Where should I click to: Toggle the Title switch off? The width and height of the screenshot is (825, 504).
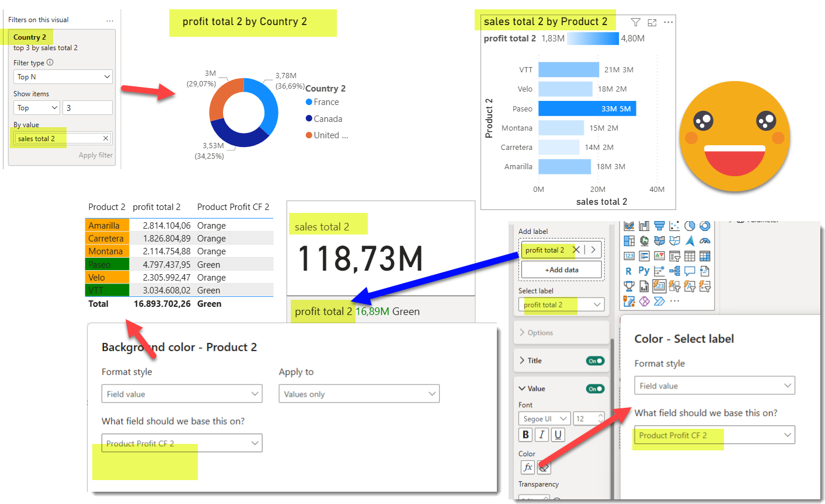pos(595,361)
